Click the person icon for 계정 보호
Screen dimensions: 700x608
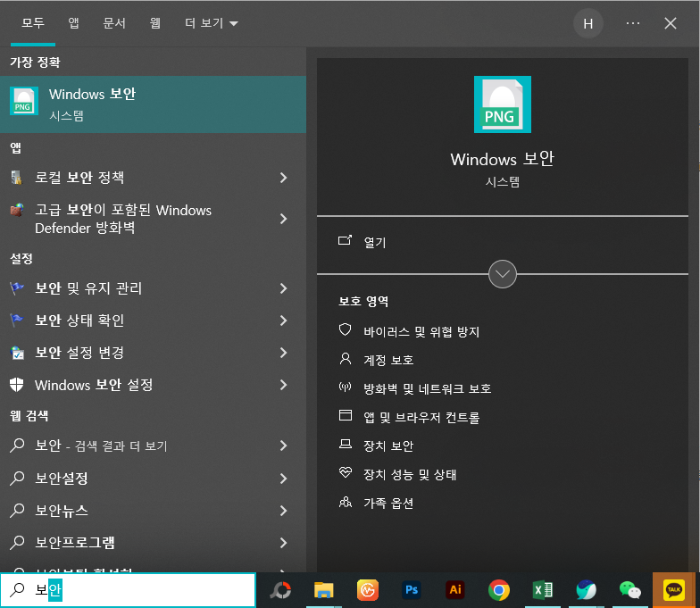[x=345, y=359]
